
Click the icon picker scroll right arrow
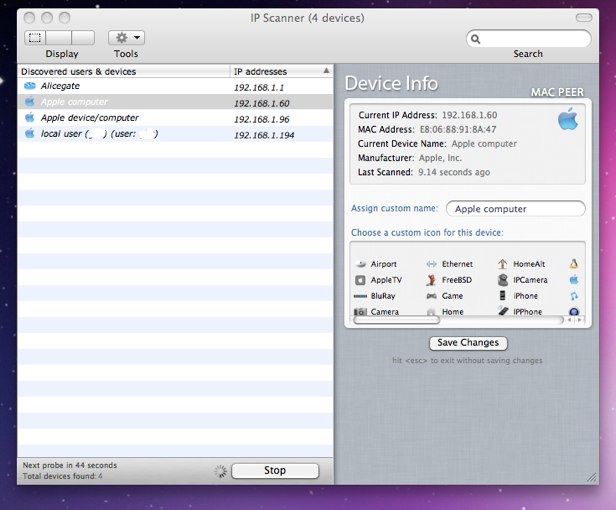pos(579,320)
